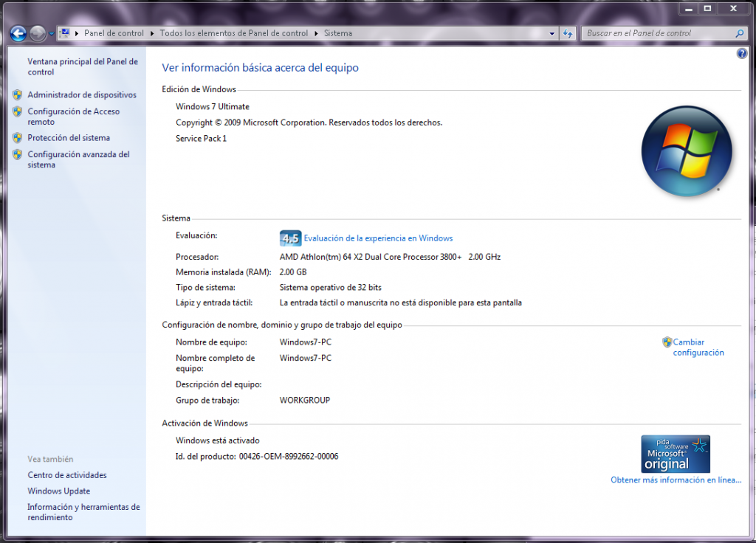The width and height of the screenshot is (756, 543).
Task: Click the Service Pack 1 text
Action: pyautogui.click(x=201, y=138)
